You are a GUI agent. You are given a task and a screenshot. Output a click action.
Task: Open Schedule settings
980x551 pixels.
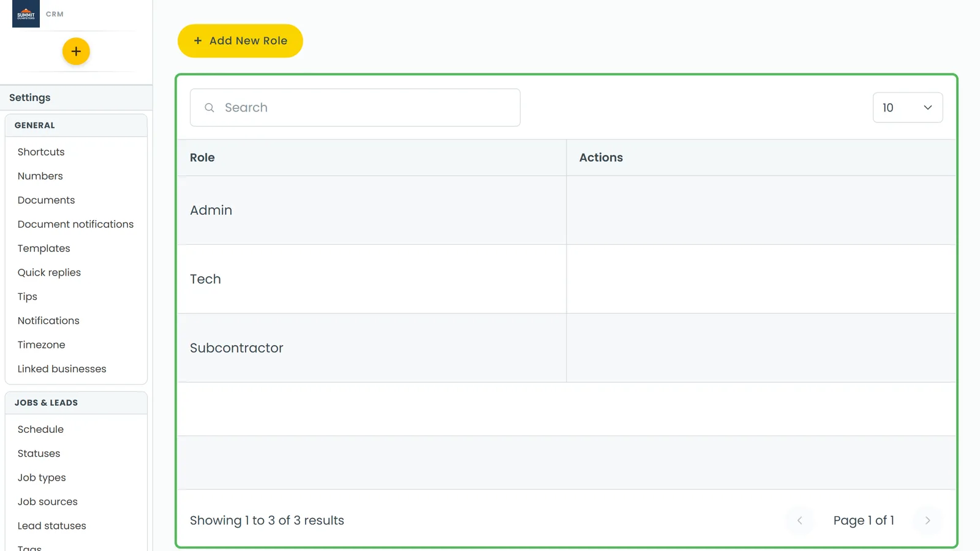pos(41,430)
